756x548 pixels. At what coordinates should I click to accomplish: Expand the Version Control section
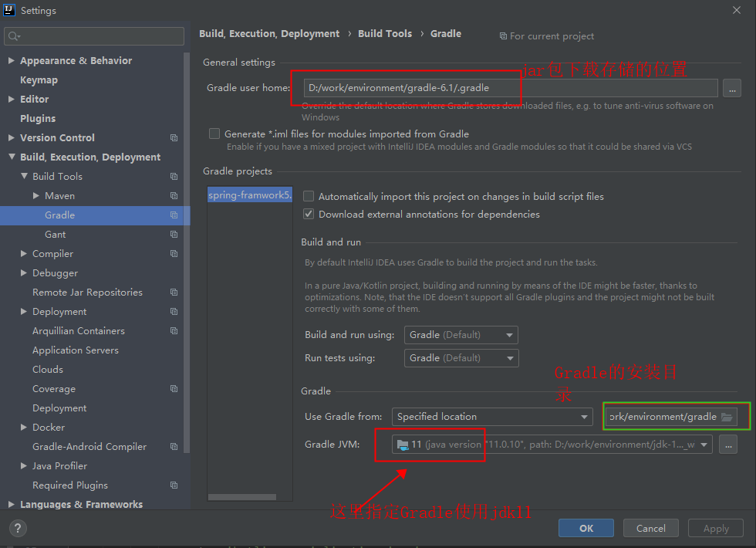(11, 137)
